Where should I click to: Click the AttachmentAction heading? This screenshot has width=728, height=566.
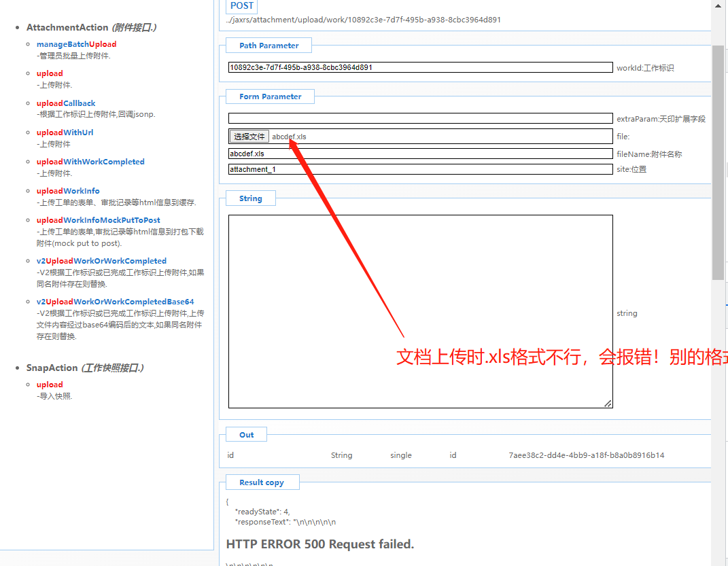(x=92, y=27)
